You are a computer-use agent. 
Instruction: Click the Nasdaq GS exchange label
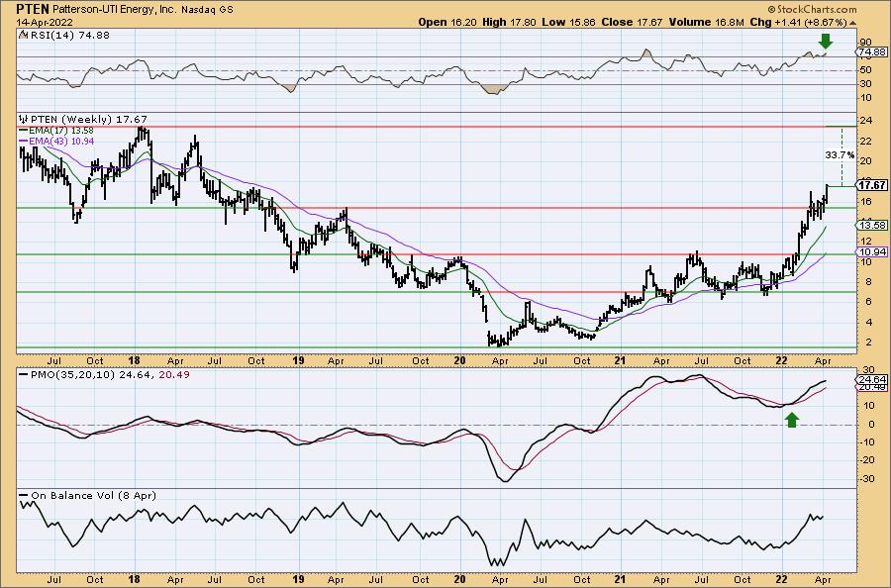click(207, 10)
